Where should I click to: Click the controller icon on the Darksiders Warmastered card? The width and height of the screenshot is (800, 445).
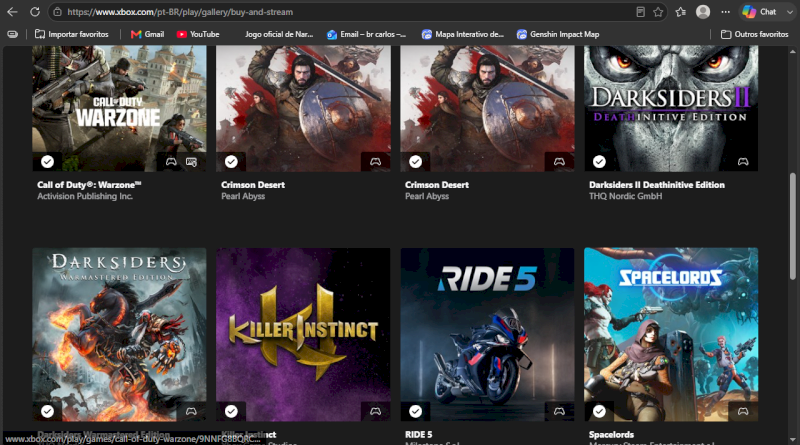191,411
